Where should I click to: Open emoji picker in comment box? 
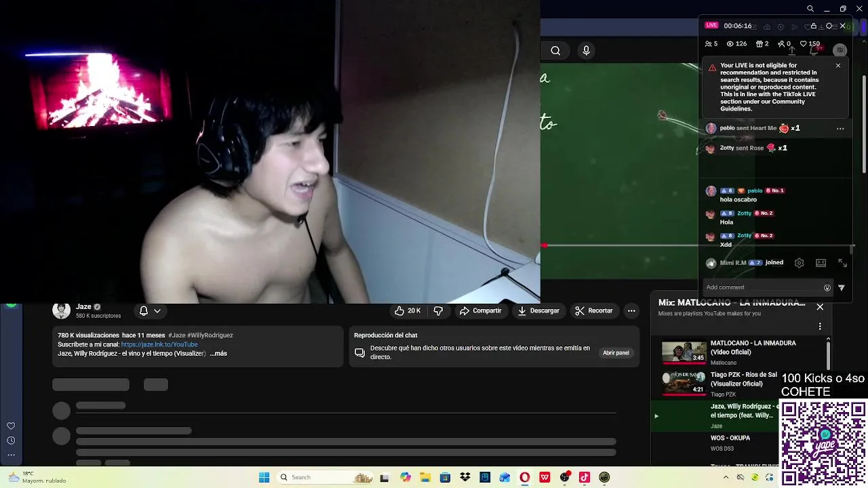[x=827, y=287]
